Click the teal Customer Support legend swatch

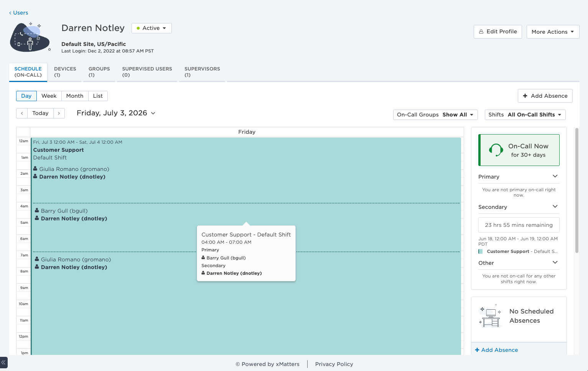click(481, 251)
